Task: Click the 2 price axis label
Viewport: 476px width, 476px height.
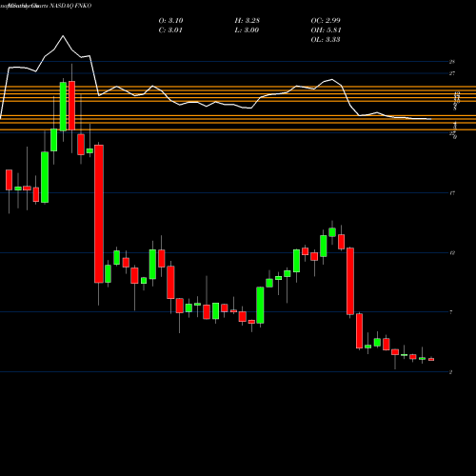Action: (x=451, y=372)
